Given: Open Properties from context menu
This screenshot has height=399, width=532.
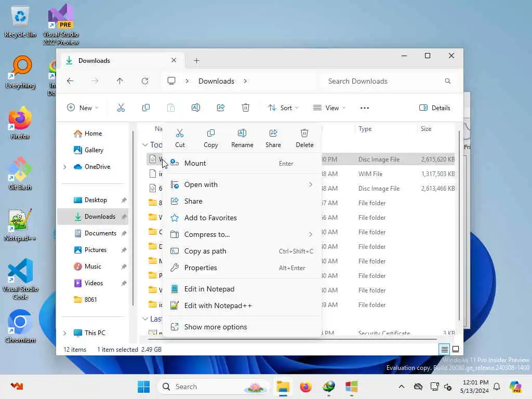Looking at the screenshot, I should (242, 268).
